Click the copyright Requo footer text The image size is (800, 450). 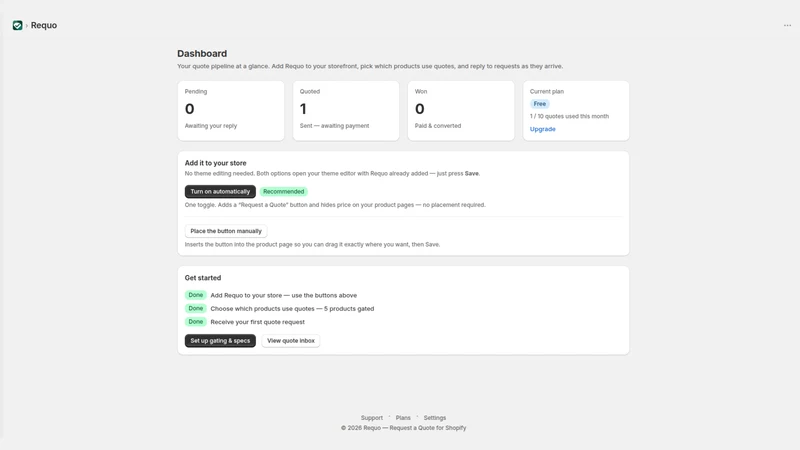click(x=403, y=428)
